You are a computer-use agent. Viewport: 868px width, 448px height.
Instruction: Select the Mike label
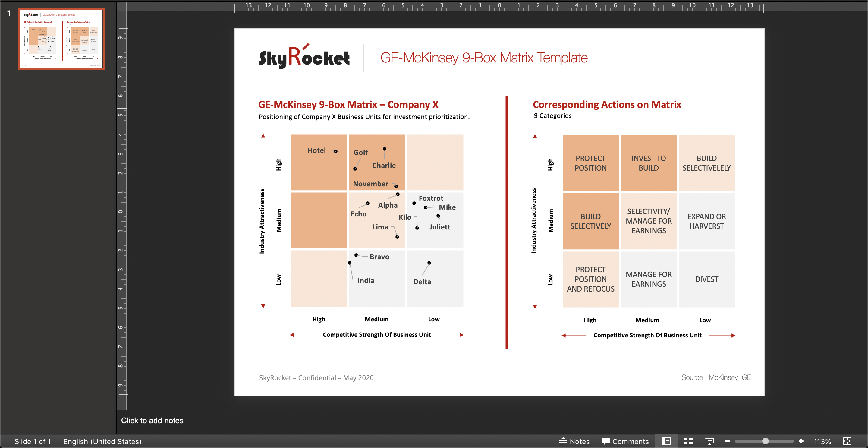(447, 207)
